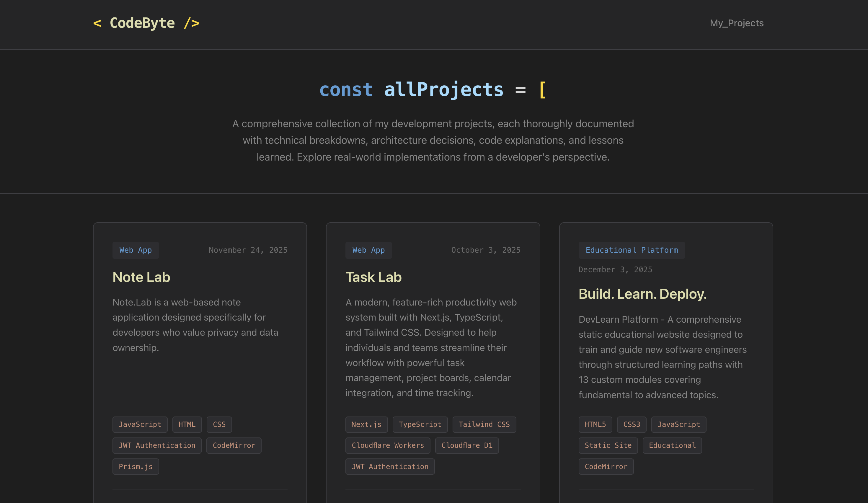The height and width of the screenshot is (503, 868).
Task: Click the CodeMirror tag on the DevLearn card
Action: point(606,466)
